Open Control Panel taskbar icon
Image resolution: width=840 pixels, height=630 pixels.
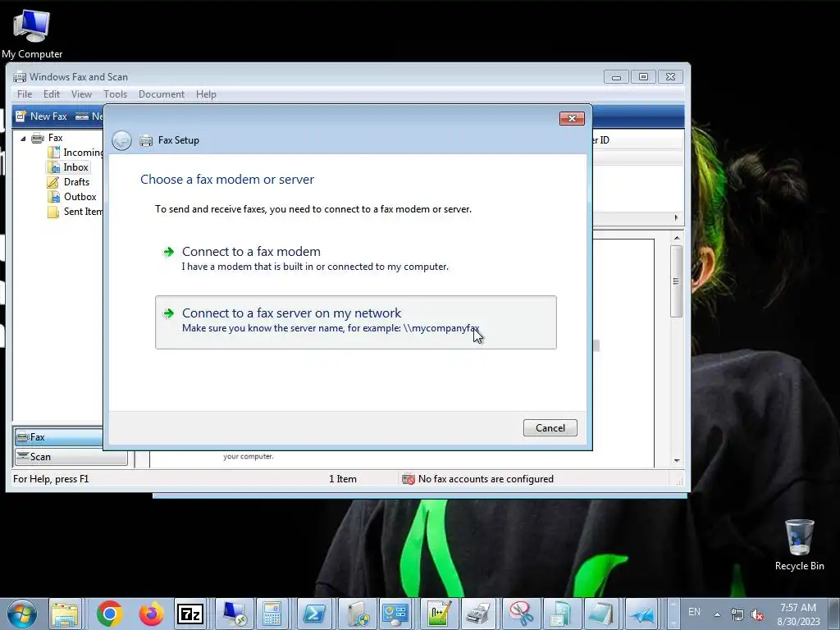click(395, 614)
